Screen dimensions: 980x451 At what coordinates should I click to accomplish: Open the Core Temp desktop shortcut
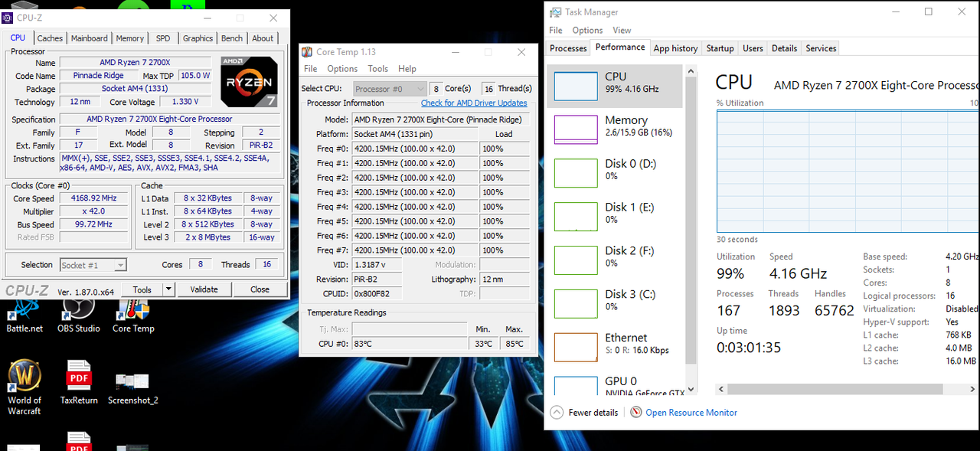133,315
